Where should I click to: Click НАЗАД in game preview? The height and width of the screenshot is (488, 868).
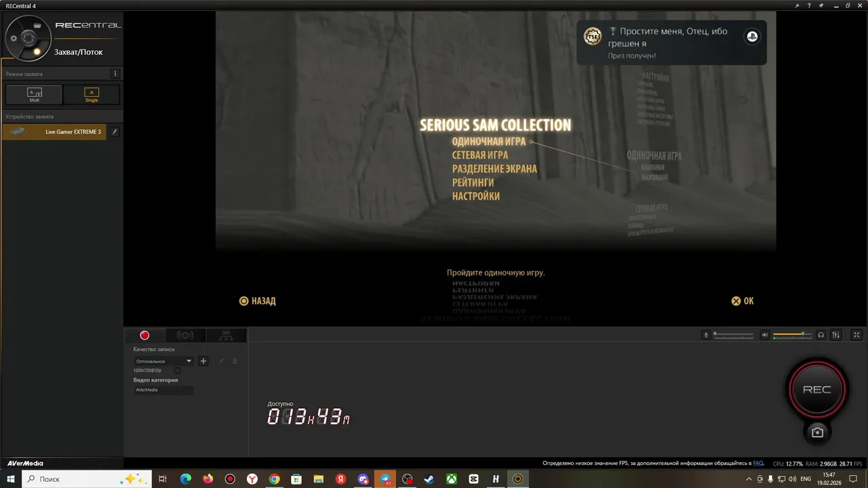click(x=258, y=301)
